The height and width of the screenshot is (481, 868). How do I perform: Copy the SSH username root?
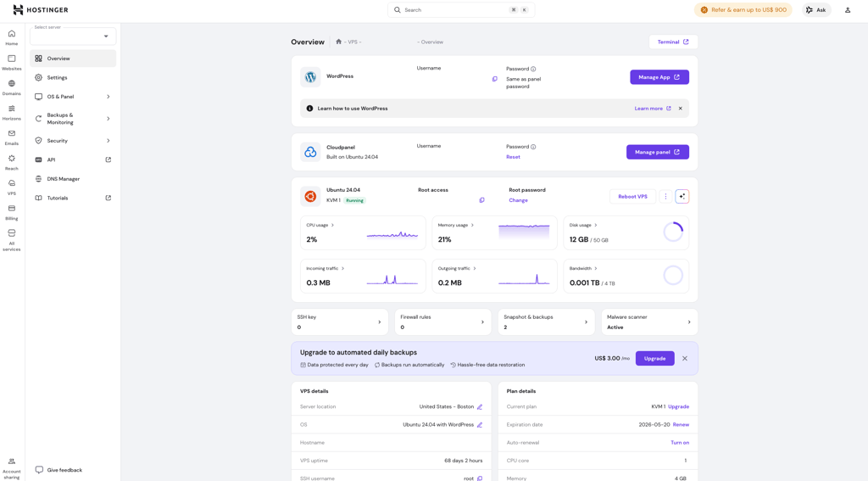point(480,478)
